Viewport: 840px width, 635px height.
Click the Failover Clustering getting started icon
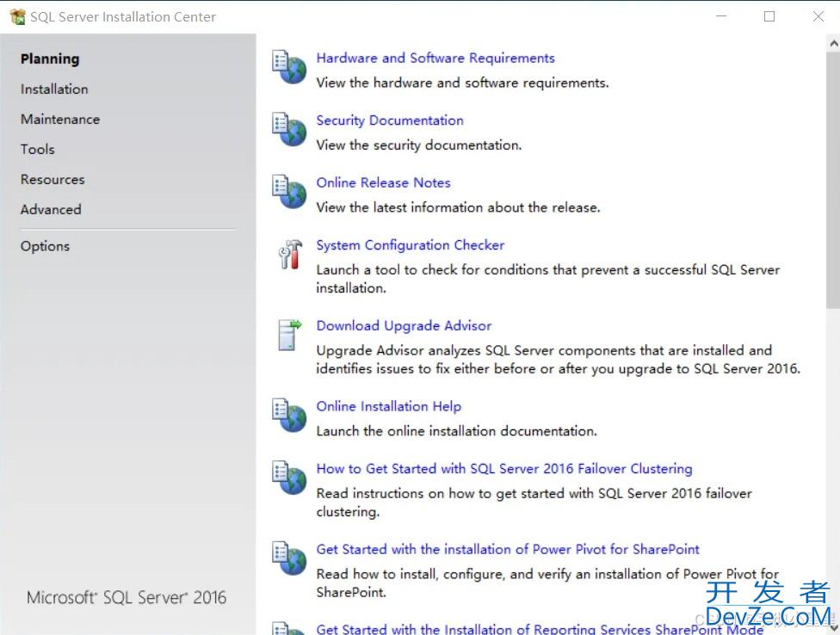289,477
